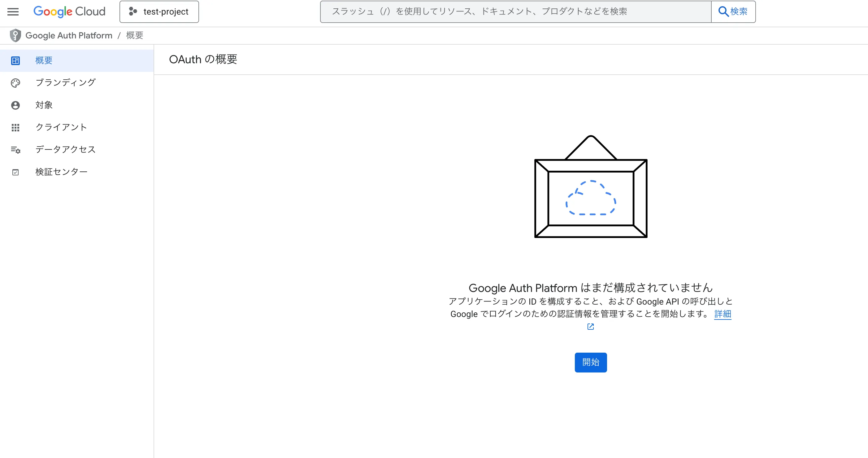Viewport: 868px width, 458px height.
Task: Click the クライアント grid icon
Action: [x=15, y=127]
